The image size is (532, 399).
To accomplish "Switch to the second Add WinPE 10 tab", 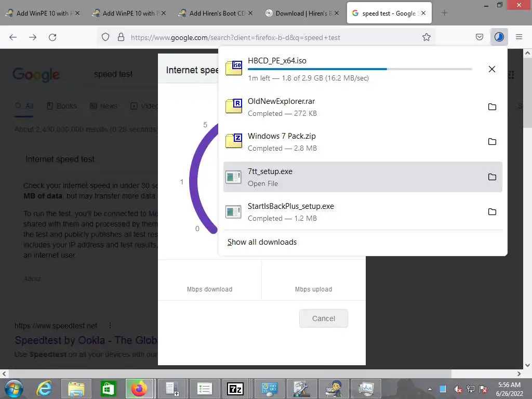I will point(129,13).
